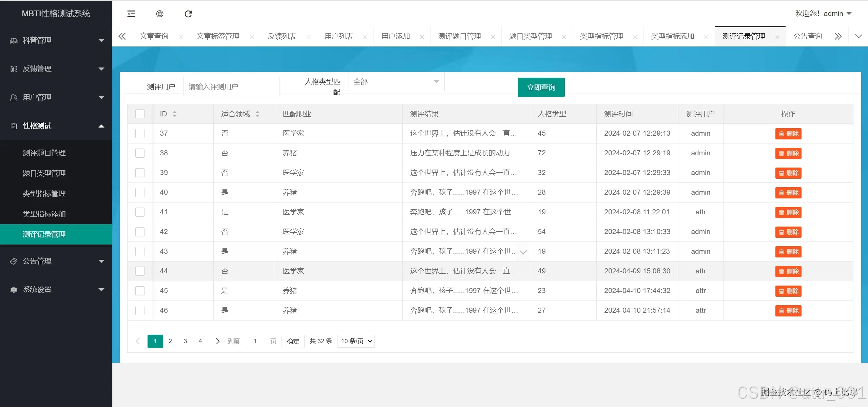This screenshot has width=868, height=407.
Task: Switch to the 用户列表 tab
Action: (x=339, y=36)
